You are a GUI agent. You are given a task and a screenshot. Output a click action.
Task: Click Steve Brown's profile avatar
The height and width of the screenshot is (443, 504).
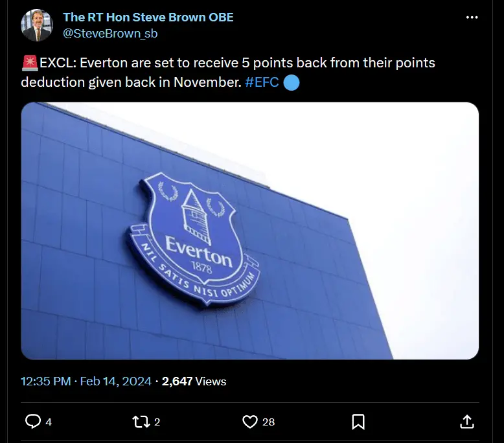tap(37, 25)
